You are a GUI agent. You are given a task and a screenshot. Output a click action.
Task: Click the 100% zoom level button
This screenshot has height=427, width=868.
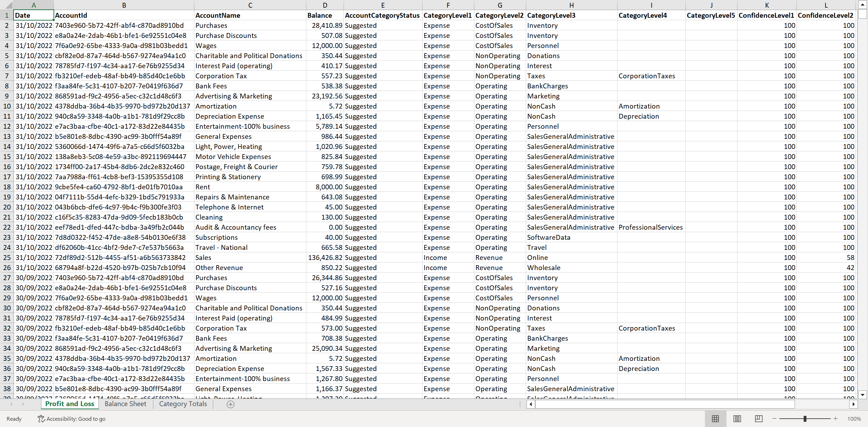(854, 419)
